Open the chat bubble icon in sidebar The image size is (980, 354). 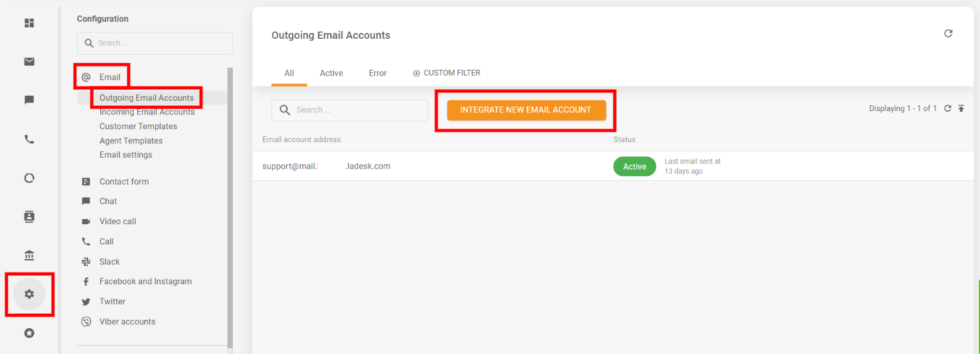29,101
